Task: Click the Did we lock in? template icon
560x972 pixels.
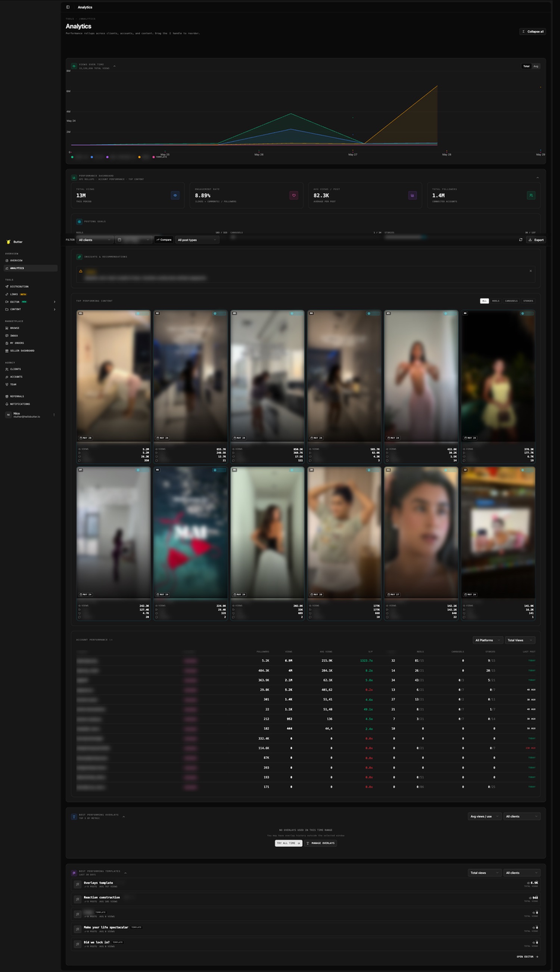Action: point(77,944)
